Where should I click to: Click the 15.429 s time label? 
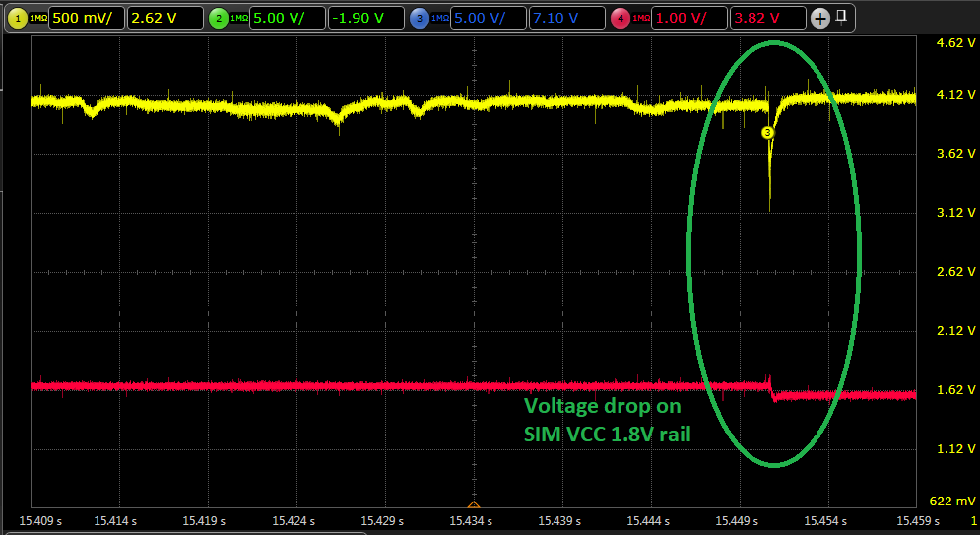(382, 520)
